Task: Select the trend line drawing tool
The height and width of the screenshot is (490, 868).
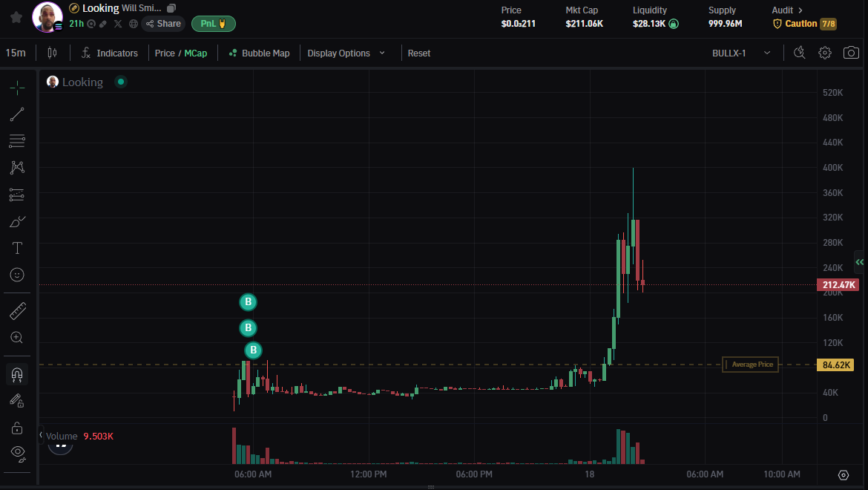Action: click(x=17, y=114)
